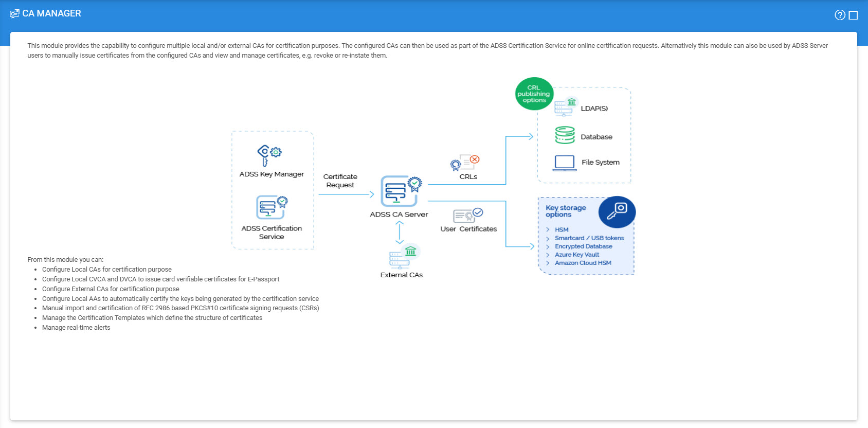Image resolution: width=868 pixels, height=428 pixels.
Task: Click the chevron beside HSM
Action: 548,230
